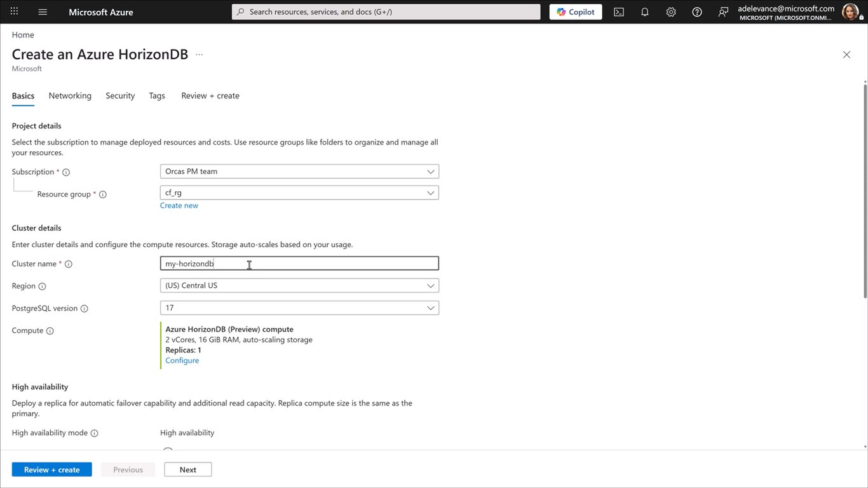Open the Copilot button
The image size is (868, 488).
pyautogui.click(x=576, y=11)
